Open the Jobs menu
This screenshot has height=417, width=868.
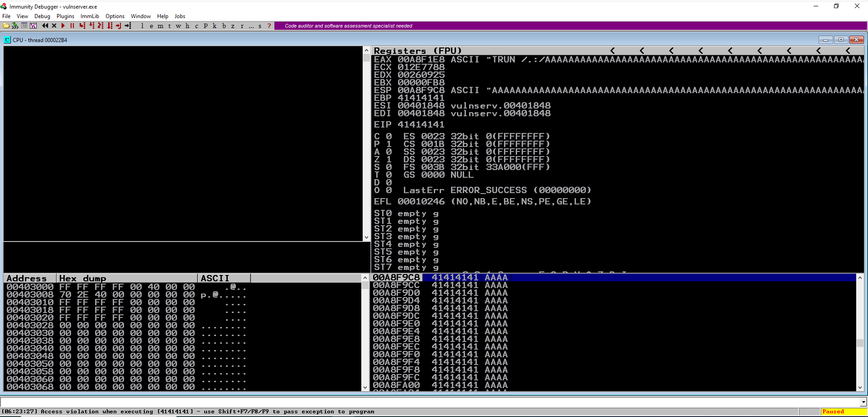pos(180,16)
